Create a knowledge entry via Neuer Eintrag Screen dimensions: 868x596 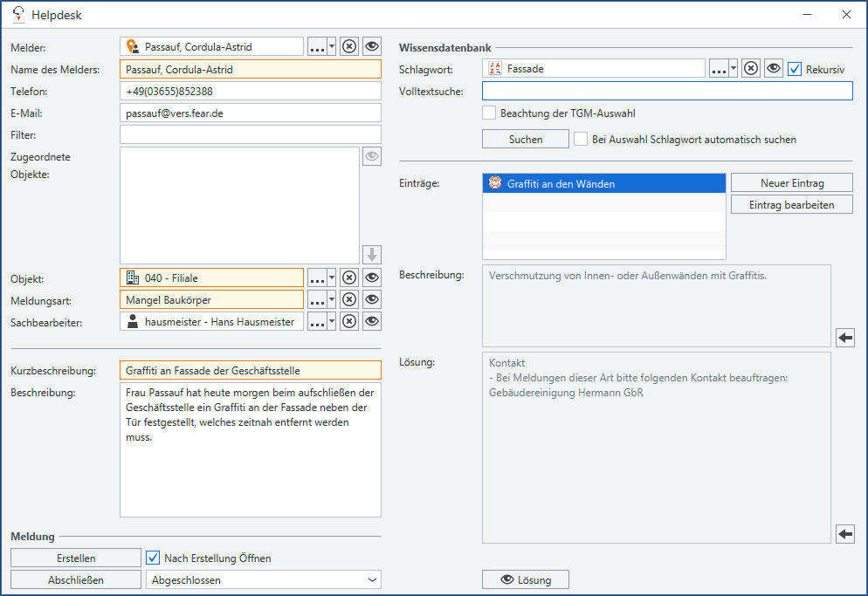pos(791,182)
